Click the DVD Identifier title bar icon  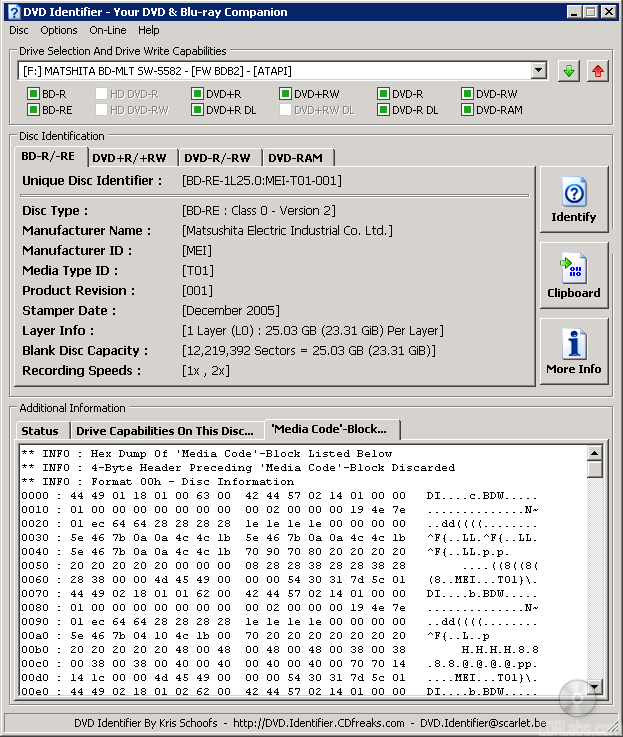pos(13,11)
